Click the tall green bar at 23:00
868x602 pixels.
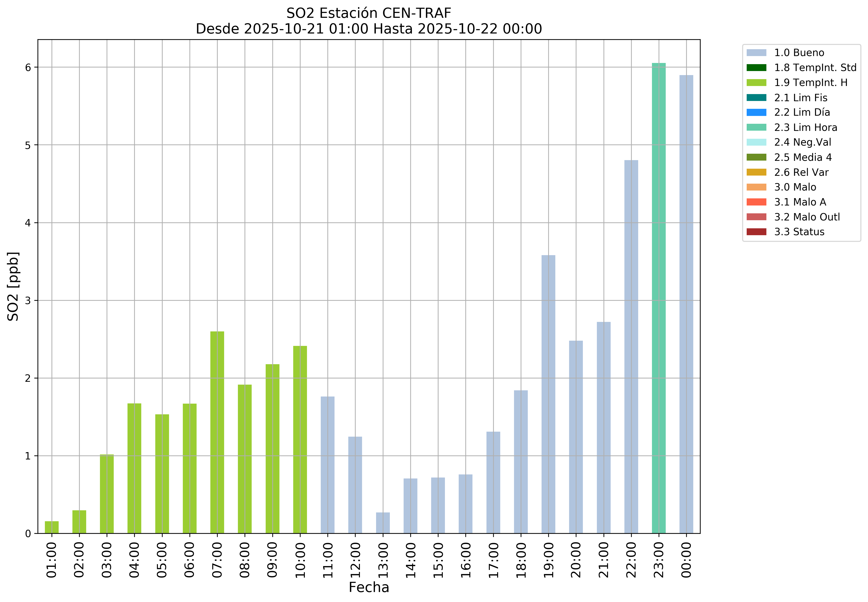pos(658,298)
